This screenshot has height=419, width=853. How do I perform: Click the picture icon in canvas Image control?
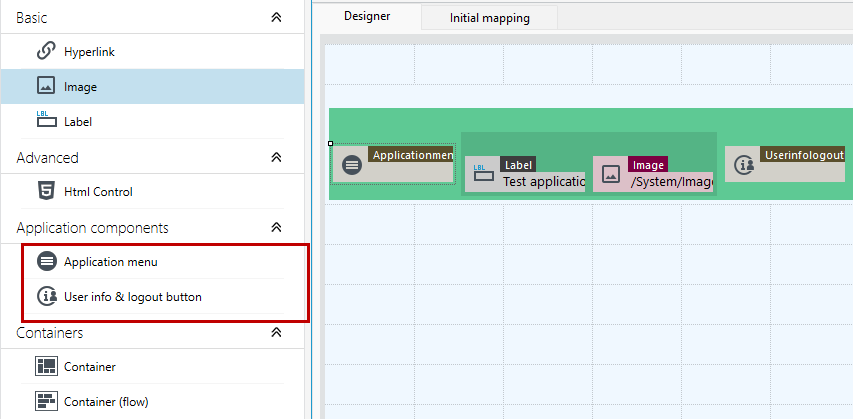pos(611,174)
